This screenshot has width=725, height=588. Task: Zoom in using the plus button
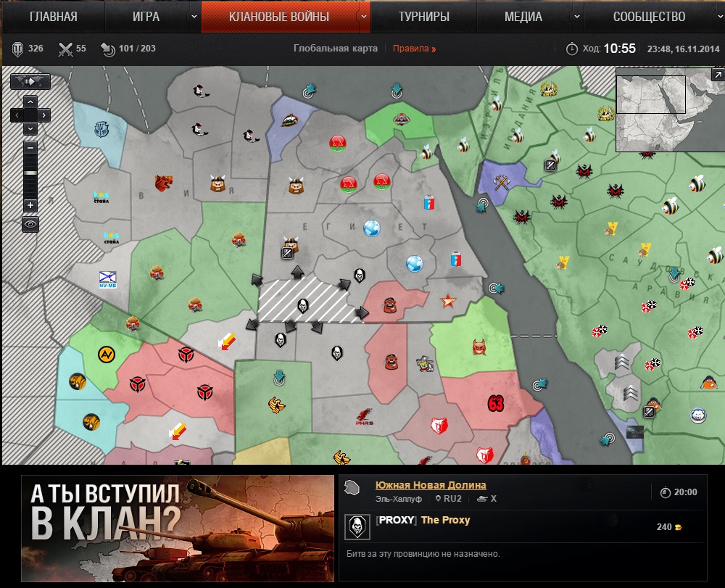pyautogui.click(x=30, y=205)
